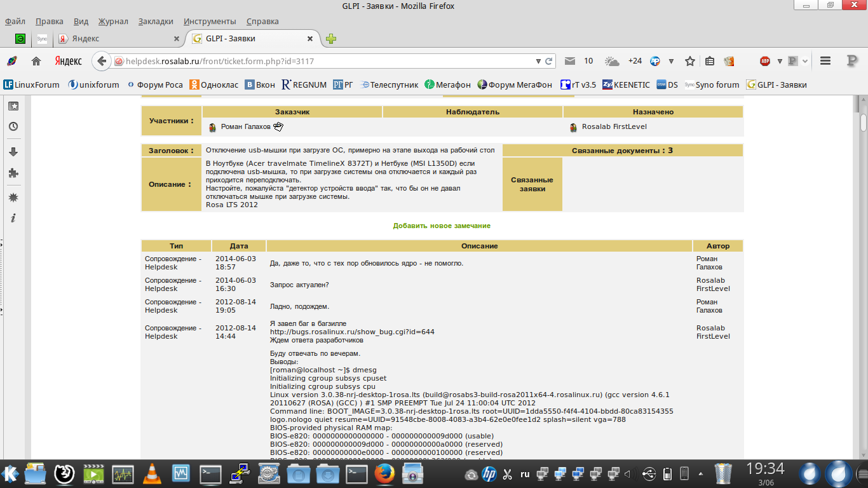Image resolution: width=868 pixels, height=488 pixels.
Task: Open the sidebar downloads arrow icon
Action: tap(13, 152)
